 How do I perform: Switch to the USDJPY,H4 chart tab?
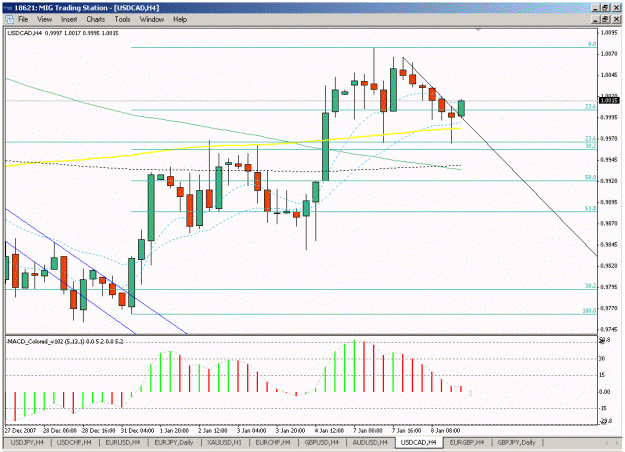[27, 442]
